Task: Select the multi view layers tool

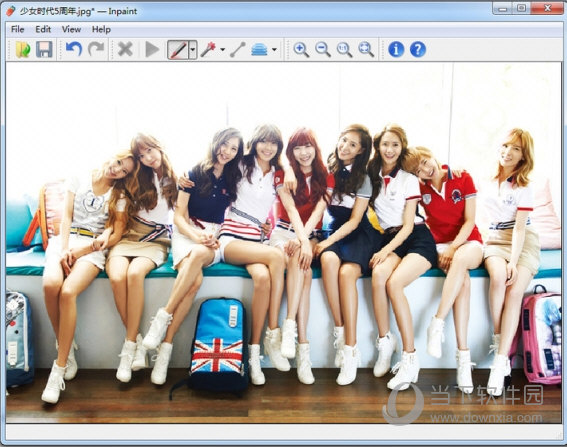Action: [259, 49]
